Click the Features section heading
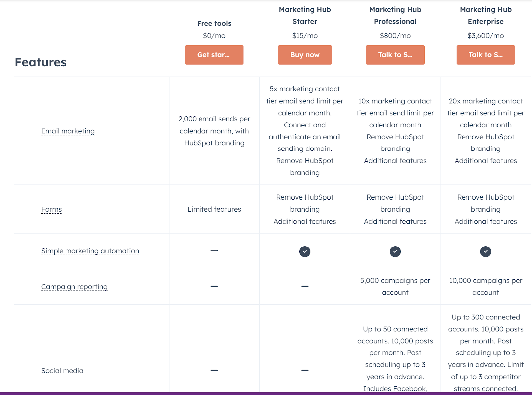This screenshot has width=532, height=395. 41,62
